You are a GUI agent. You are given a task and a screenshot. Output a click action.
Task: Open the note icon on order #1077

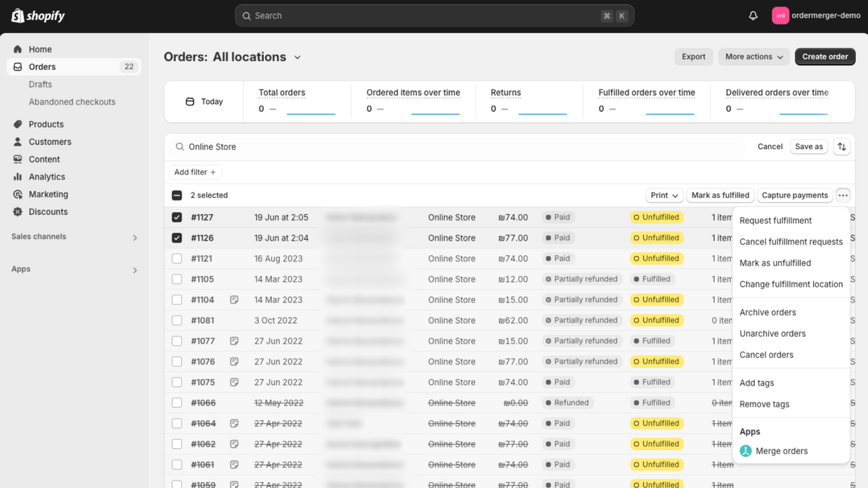tap(234, 341)
